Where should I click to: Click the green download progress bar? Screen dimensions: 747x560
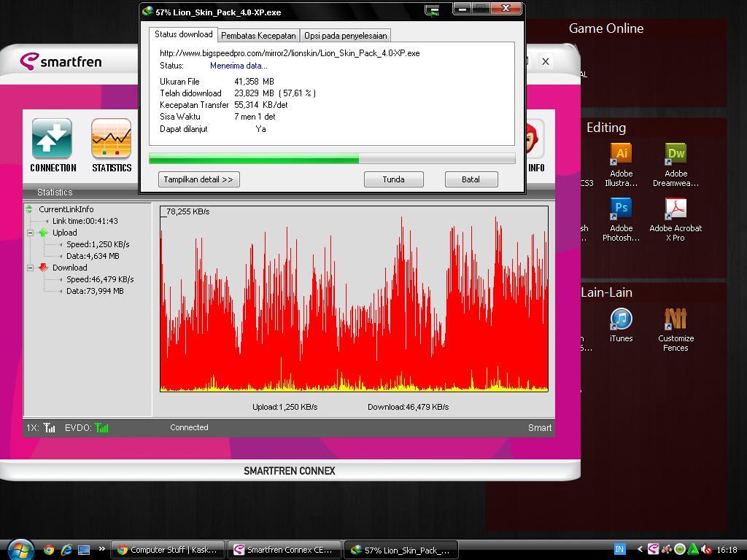coord(254,158)
